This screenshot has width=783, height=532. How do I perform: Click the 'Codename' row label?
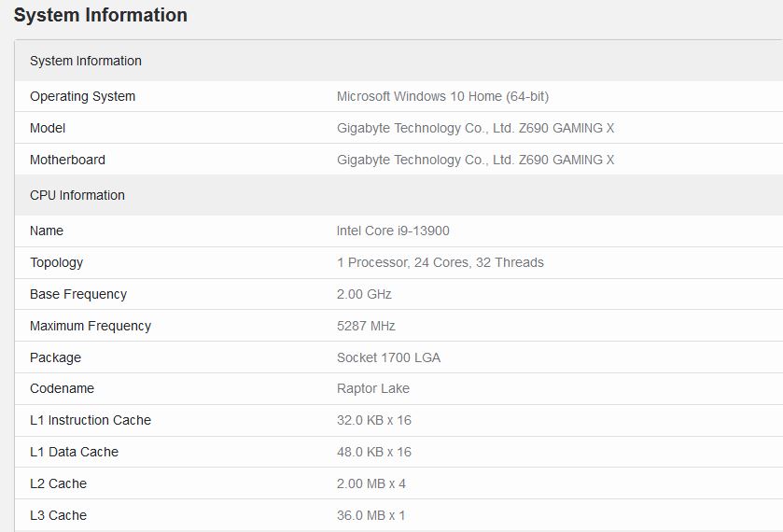(62, 388)
